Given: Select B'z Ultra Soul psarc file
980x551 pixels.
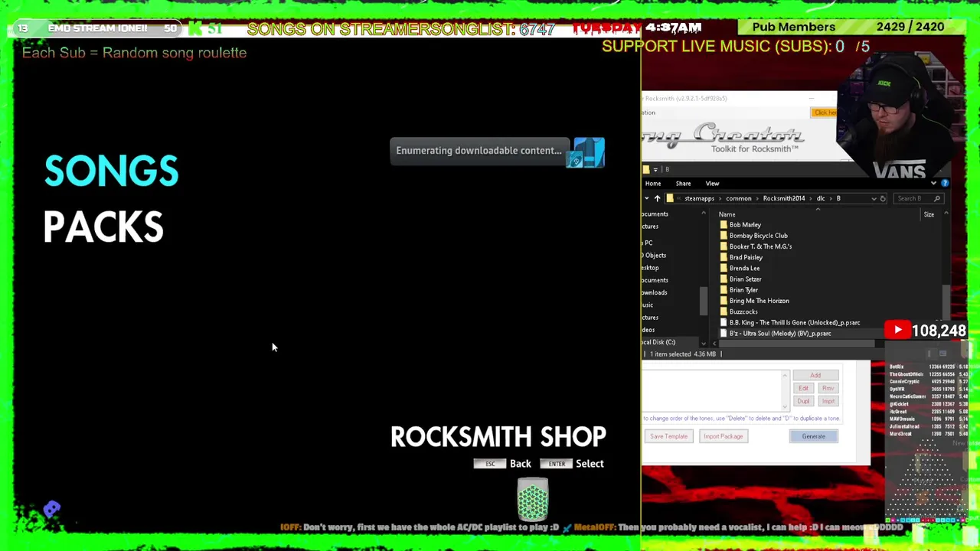Looking at the screenshot, I should pos(780,334).
